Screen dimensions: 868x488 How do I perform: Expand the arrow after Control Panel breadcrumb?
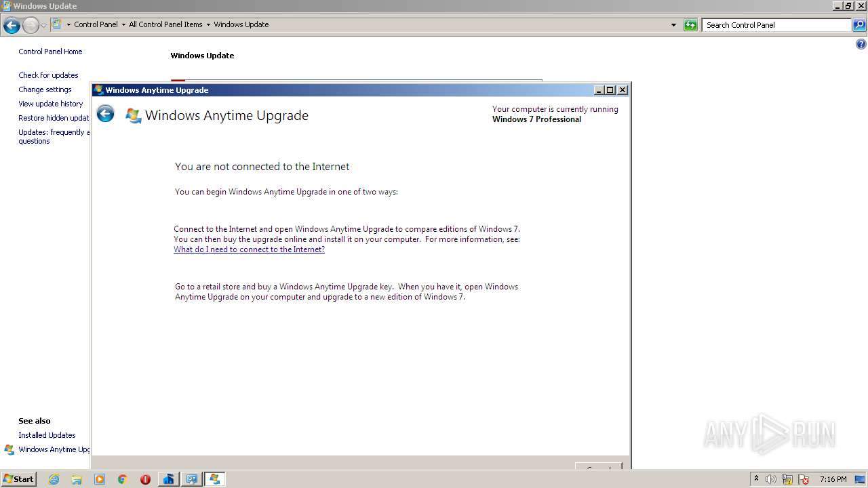123,24
